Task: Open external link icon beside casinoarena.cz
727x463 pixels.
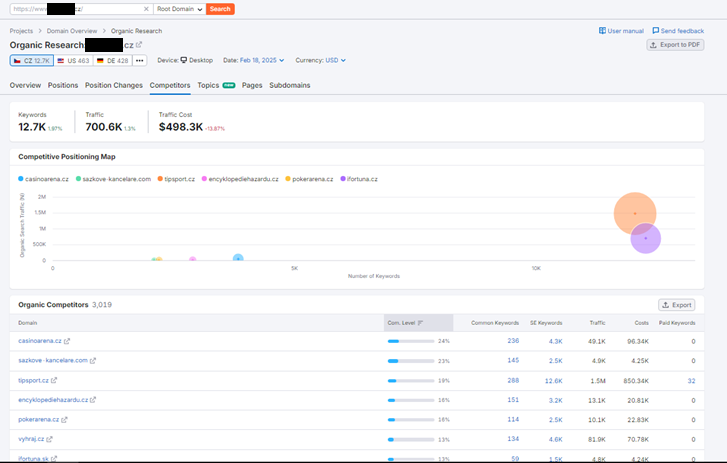Action: click(67, 341)
